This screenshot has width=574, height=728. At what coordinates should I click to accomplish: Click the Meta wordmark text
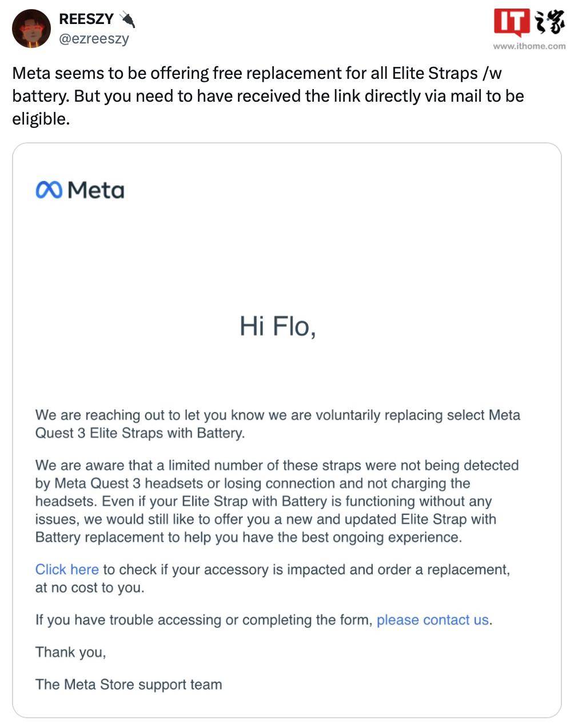click(95, 190)
